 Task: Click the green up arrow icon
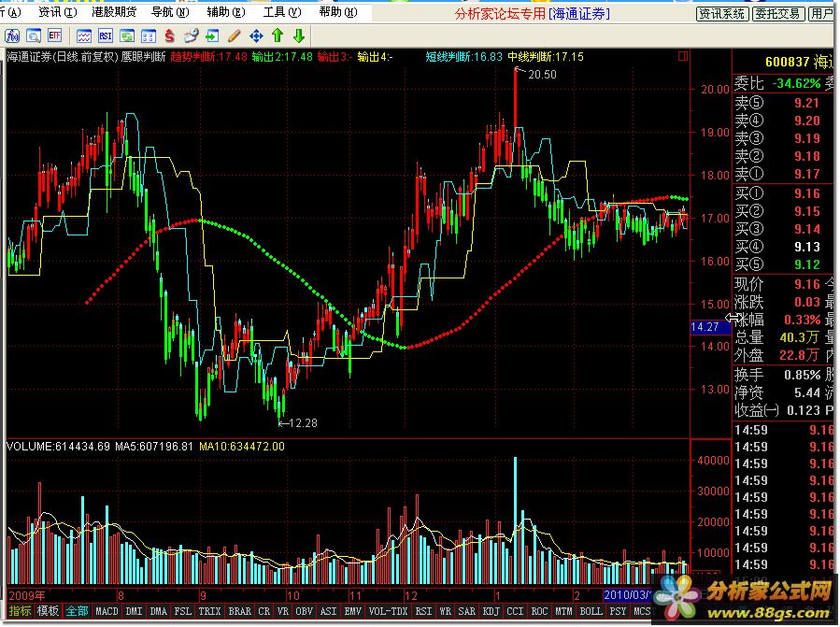pyautogui.click(x=277, y=36)
